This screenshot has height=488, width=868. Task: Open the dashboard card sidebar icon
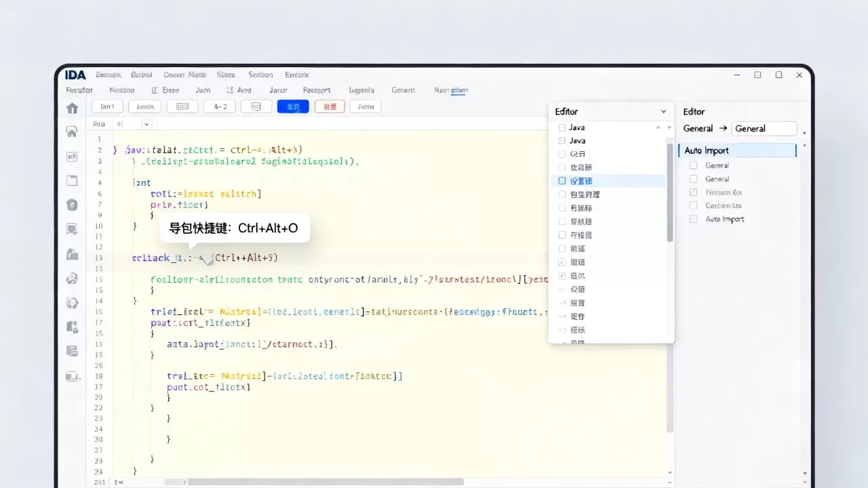click(x=72, y=157)
